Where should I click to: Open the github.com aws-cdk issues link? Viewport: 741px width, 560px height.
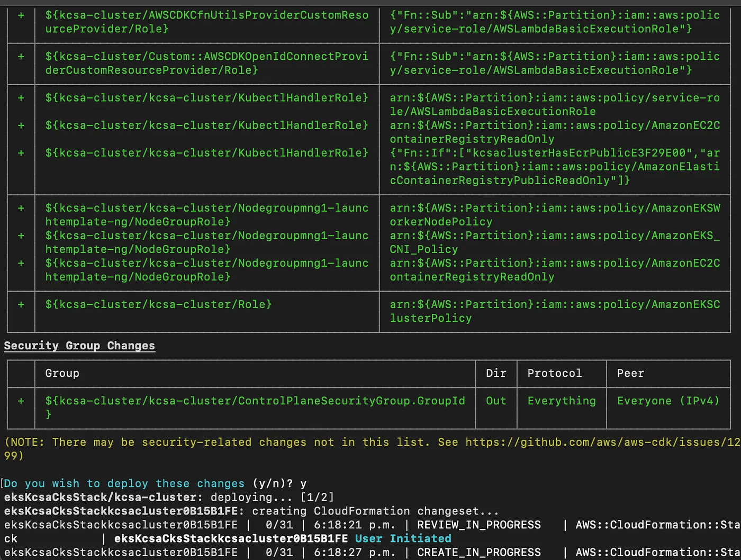pos(603,442)
